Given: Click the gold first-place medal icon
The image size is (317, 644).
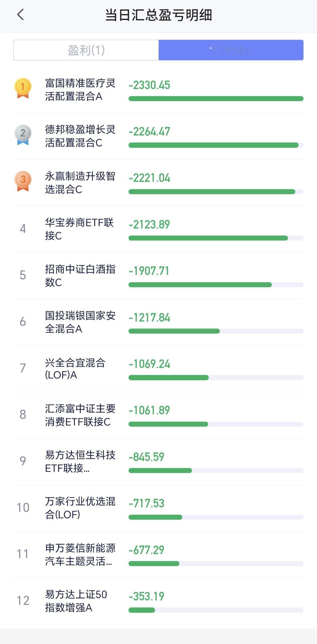Looking at the screenshot, I should coord(23,88).
